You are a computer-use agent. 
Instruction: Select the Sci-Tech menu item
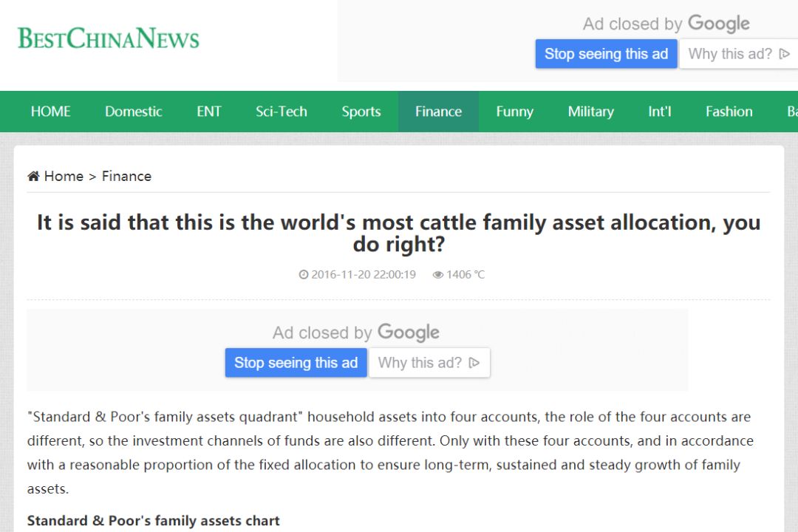click(x=281, y=112)
